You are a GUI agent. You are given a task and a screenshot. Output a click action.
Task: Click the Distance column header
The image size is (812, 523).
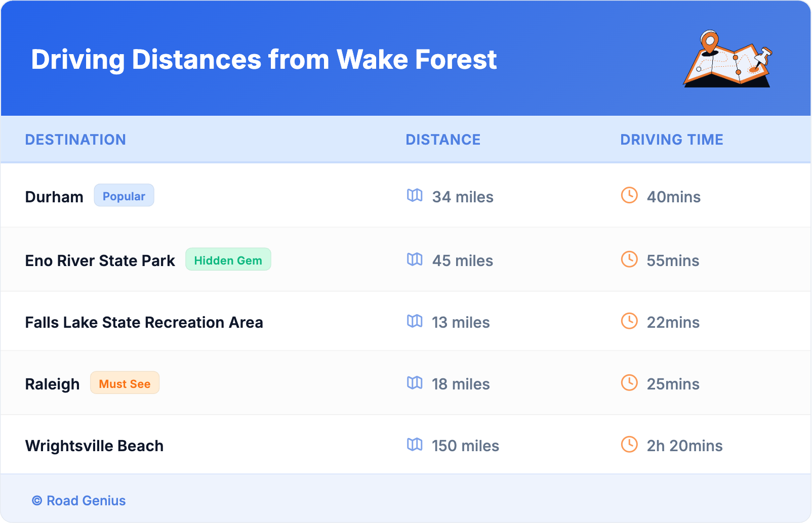coord(443,140)
